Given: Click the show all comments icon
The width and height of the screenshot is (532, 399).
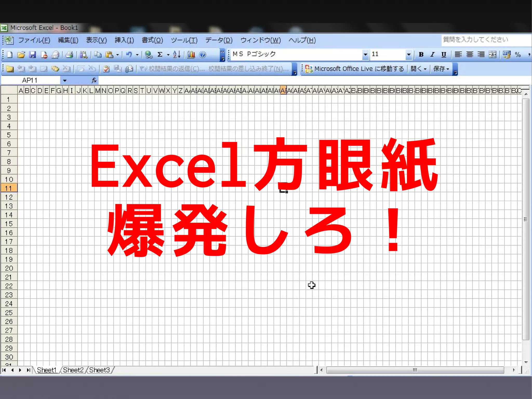Looking at the screenshot, I should pyautogui.click(x=55, y=69).
